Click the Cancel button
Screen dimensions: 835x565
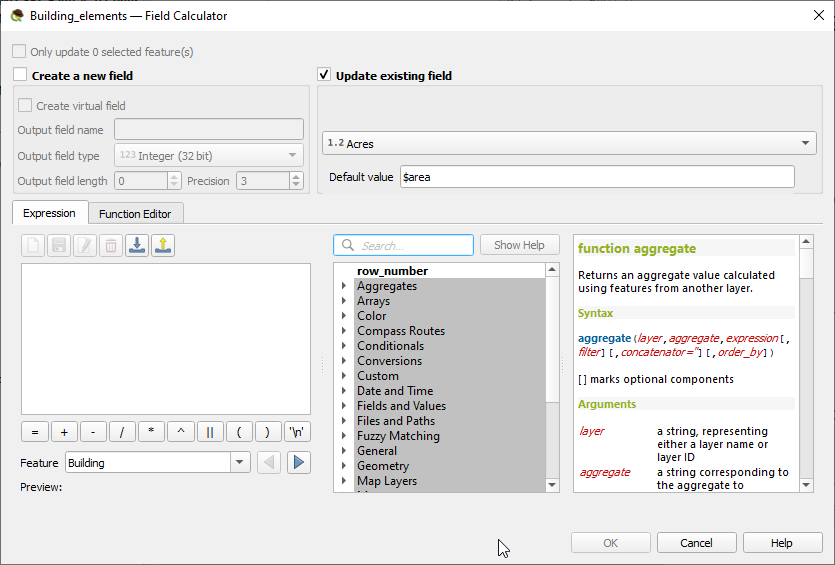(x=697, y=543)
